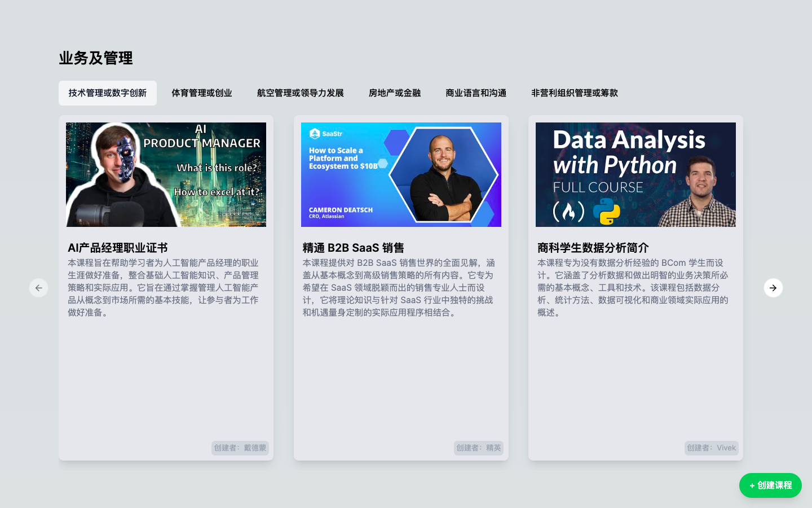Click the AI产品经理 course description text
Image resolution: width=812 pixels, height=508 pixels.
(164, 288)
